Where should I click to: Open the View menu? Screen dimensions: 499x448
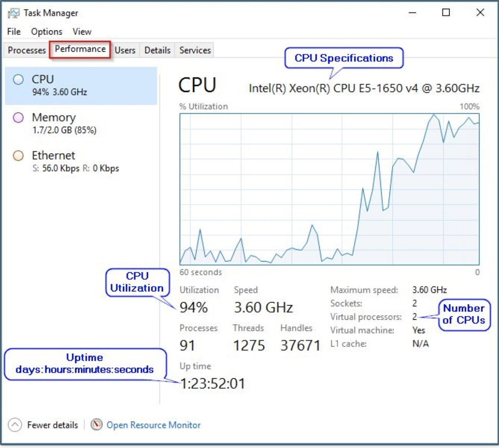click(x=82, y=31)
